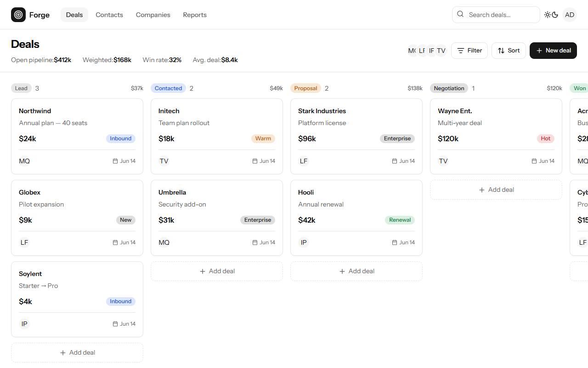Select the TV avatar in header filter

pos(441,51)
